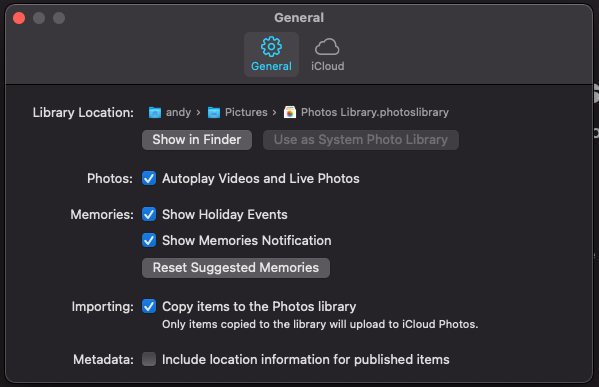Click the andy home folder icon
599x387 pixels.
click(155, 112)
